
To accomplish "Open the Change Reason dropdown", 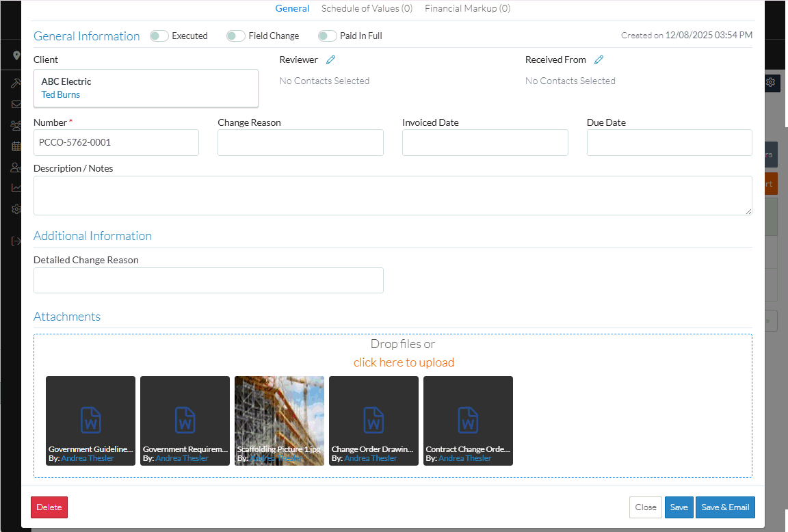I will (300, 143).
